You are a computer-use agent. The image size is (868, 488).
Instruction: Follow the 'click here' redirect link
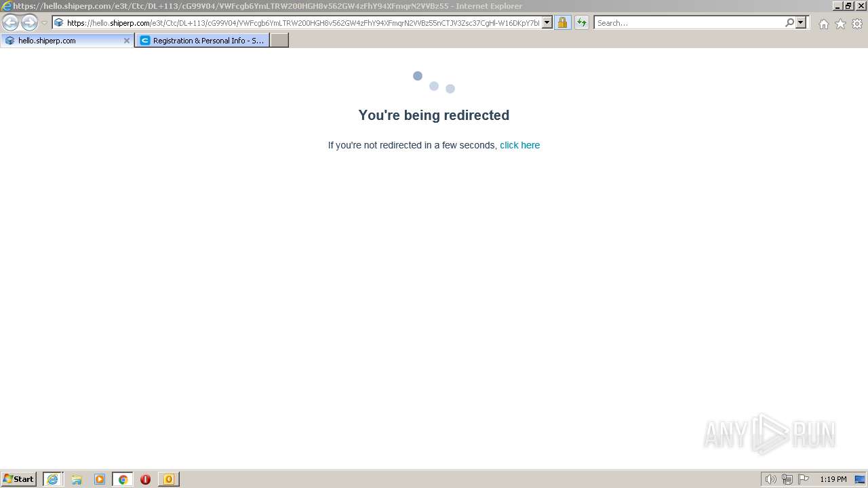click(x=519, y=145)
